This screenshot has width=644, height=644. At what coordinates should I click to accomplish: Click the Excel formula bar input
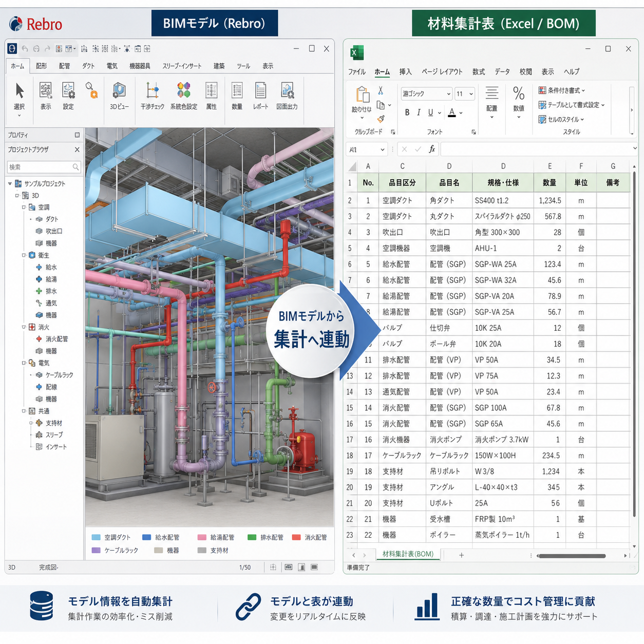click(539, 149)
